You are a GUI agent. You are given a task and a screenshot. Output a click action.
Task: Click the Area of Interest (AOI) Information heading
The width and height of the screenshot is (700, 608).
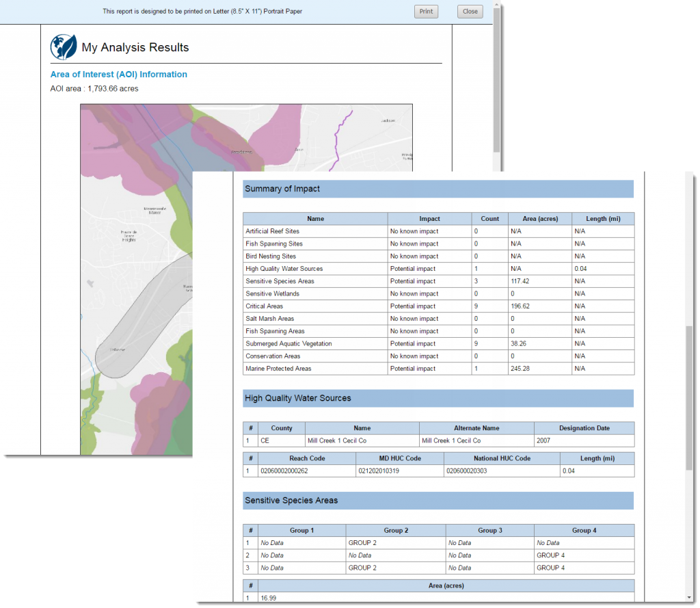[x=119, y=75]
